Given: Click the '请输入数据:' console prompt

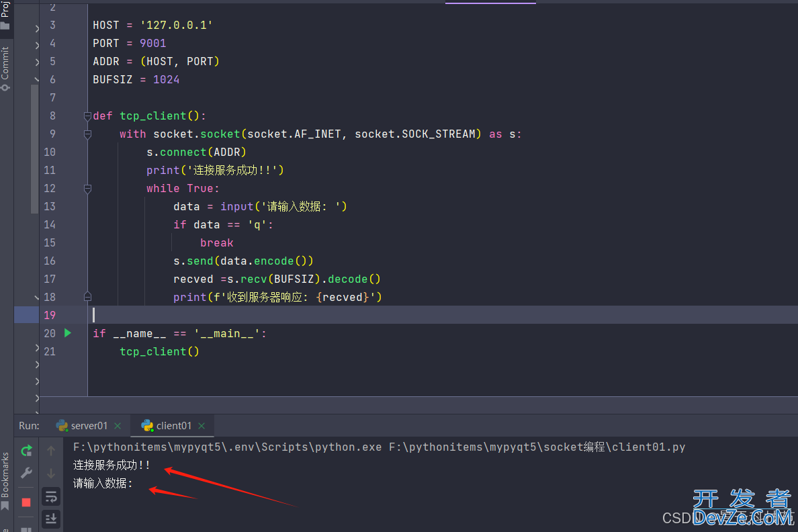Looking at the screenshot, I should 103,483.
